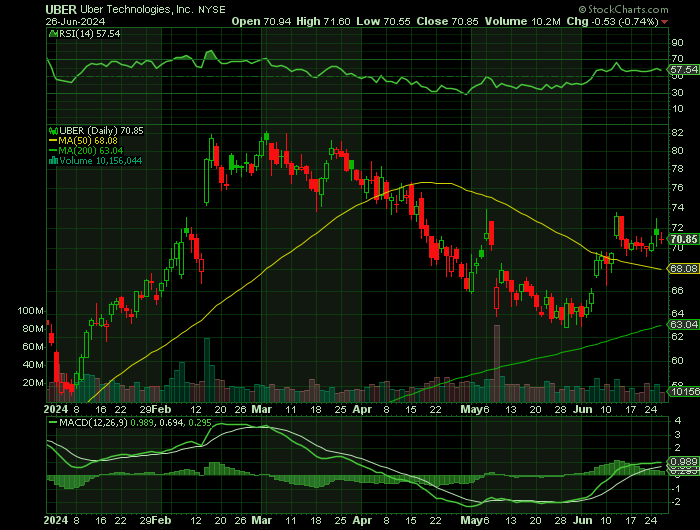This screenshot has height=530, width=700.
Task: Click the 60 label on the price axis
Action: tap(677, 360)
